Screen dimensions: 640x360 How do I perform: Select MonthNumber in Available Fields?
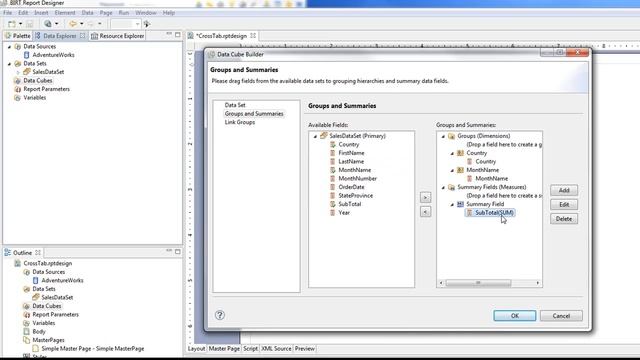pyautogui.click(x=358, y=178)
